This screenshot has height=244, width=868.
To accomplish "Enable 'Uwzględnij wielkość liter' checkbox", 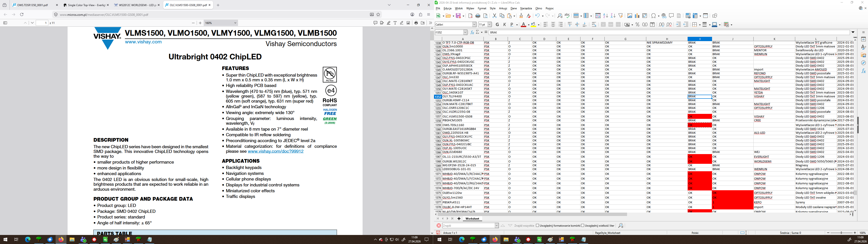I will pyautogui.click(x=583, y=225).
